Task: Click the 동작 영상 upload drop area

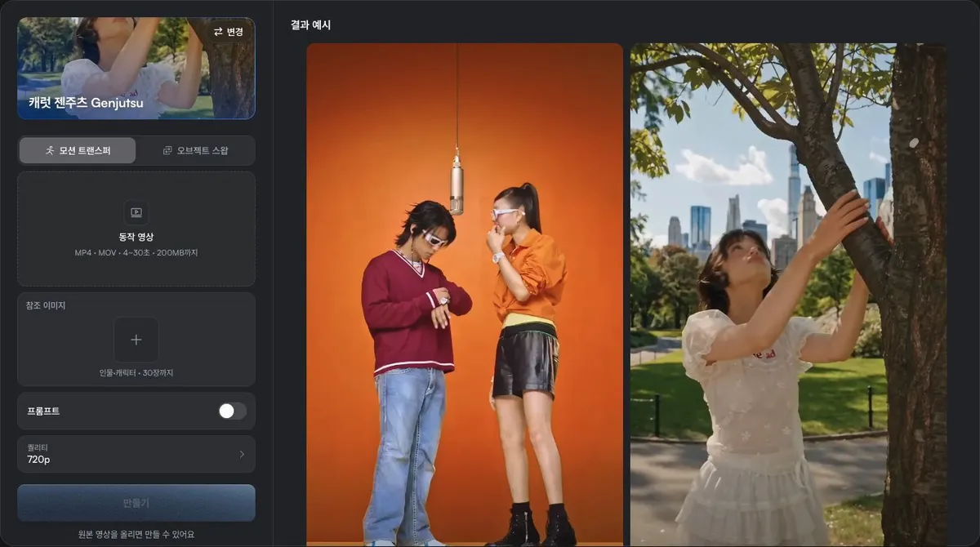Action: coord(136,229)
